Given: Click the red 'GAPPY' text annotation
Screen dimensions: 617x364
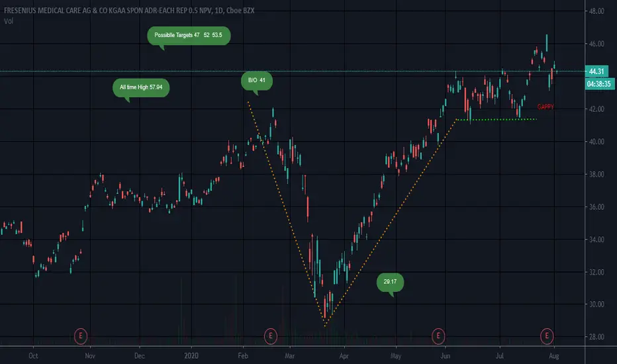Looking at the screenshot, I should tap(546, 107).
